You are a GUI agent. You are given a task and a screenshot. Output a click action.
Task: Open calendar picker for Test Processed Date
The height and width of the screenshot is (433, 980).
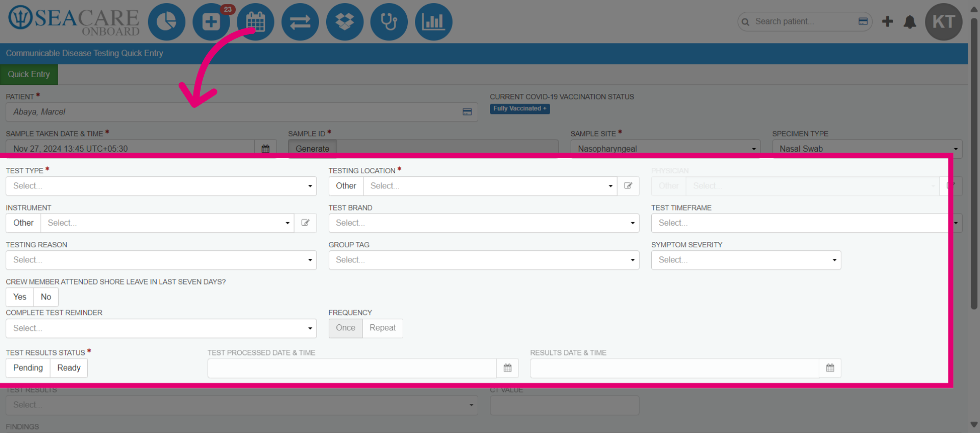(507, 368)
